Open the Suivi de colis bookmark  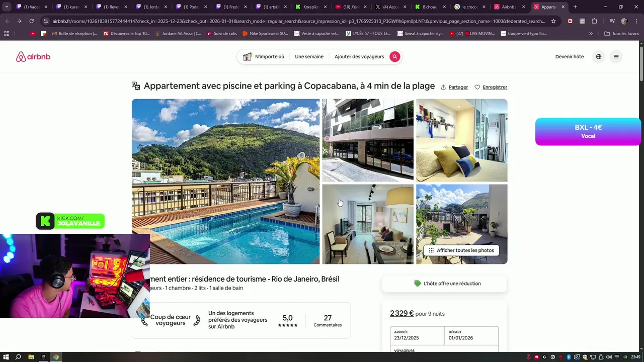221,33
